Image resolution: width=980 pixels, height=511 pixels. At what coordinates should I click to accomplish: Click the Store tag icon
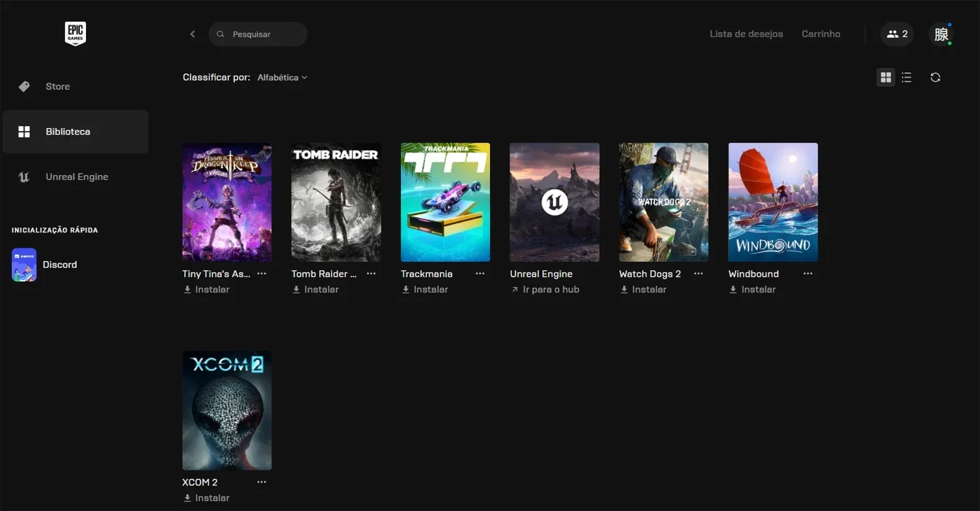click(24, 87)
